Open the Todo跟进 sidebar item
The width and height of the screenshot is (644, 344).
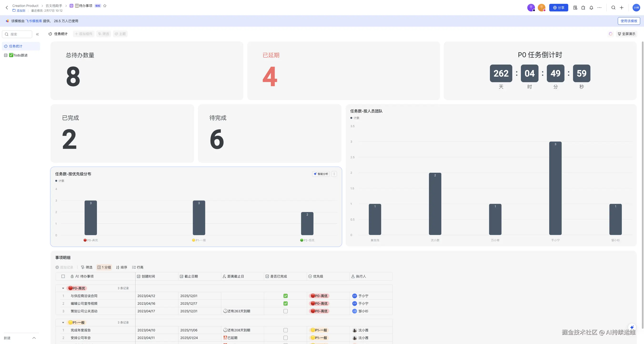point(20,55)
